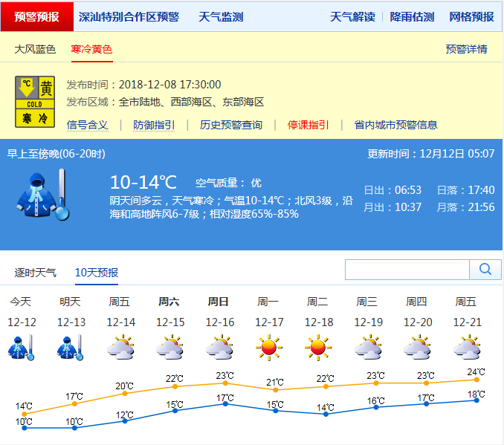Click the partly cloudy icon for 12-21

tap(466, 347)
